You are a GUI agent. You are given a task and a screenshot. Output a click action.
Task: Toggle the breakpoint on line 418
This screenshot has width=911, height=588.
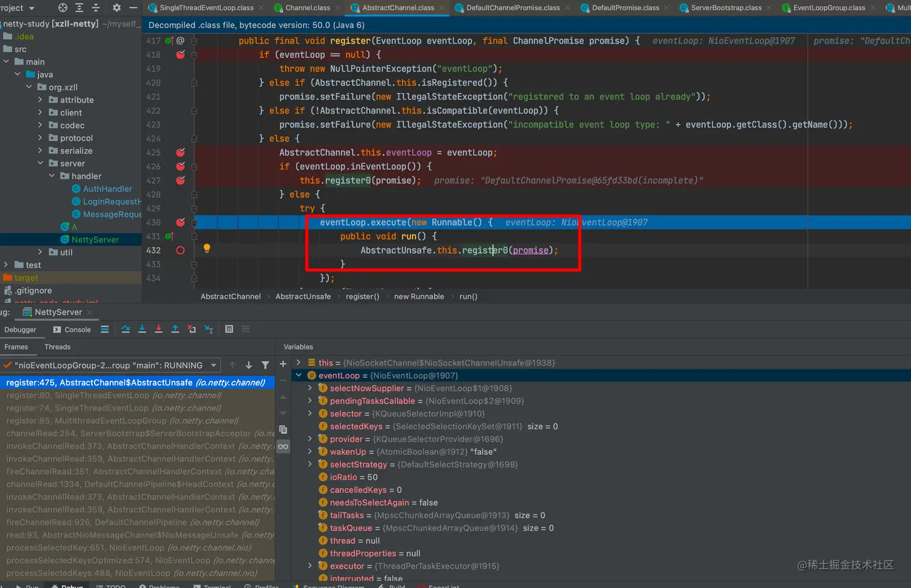point(180,55)
